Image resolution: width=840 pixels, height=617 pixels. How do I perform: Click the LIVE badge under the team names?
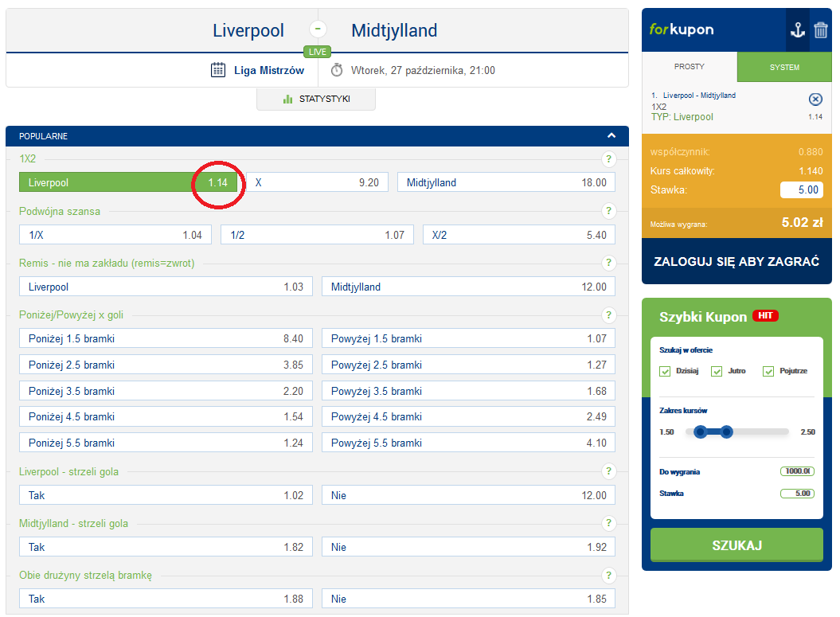317,52
